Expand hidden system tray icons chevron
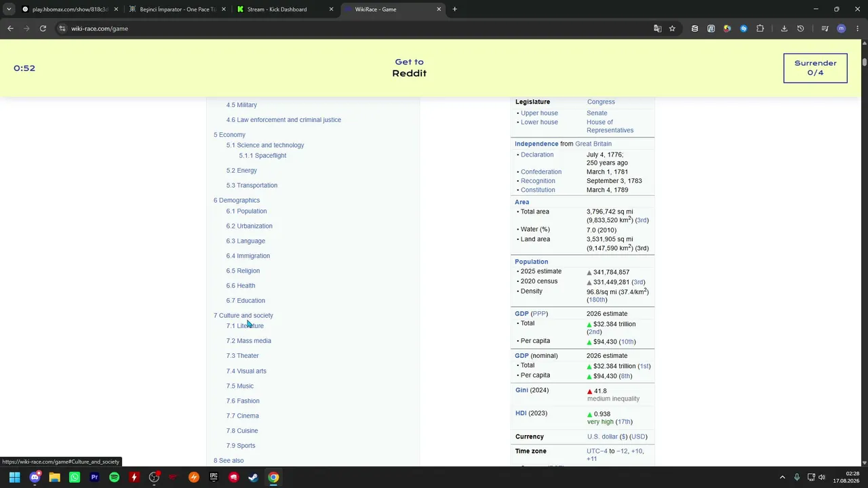 [x=782, y=477]
